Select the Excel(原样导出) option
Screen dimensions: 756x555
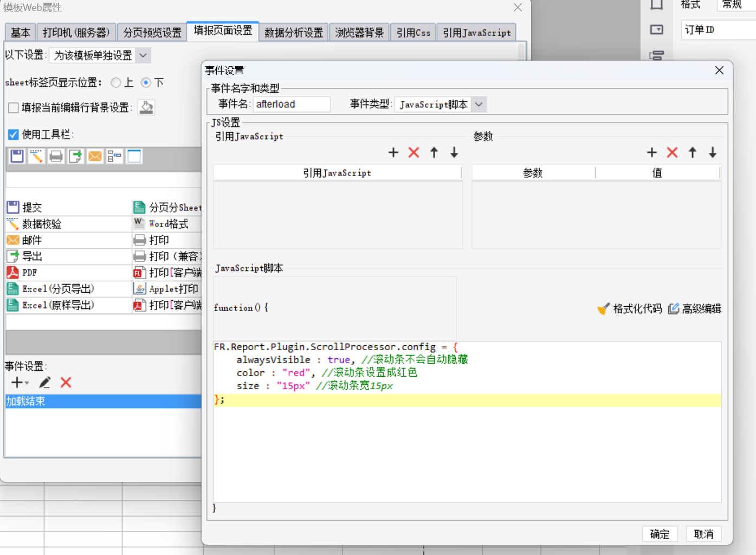69,305
